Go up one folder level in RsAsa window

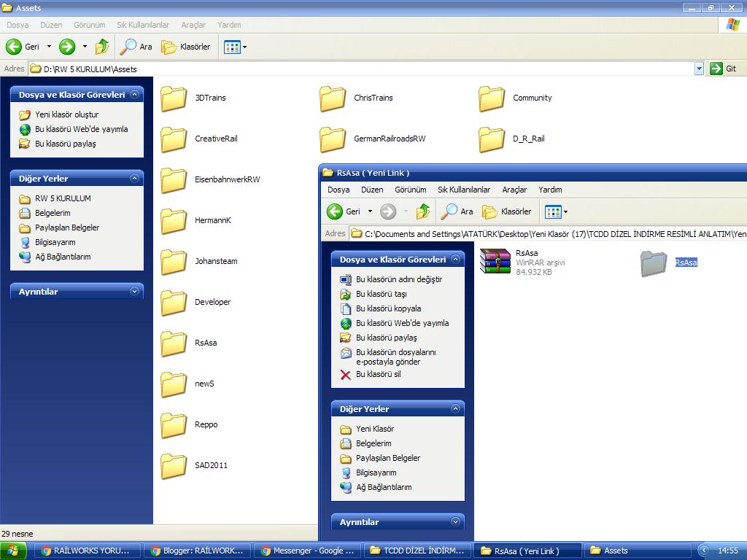tap(423, 211)
